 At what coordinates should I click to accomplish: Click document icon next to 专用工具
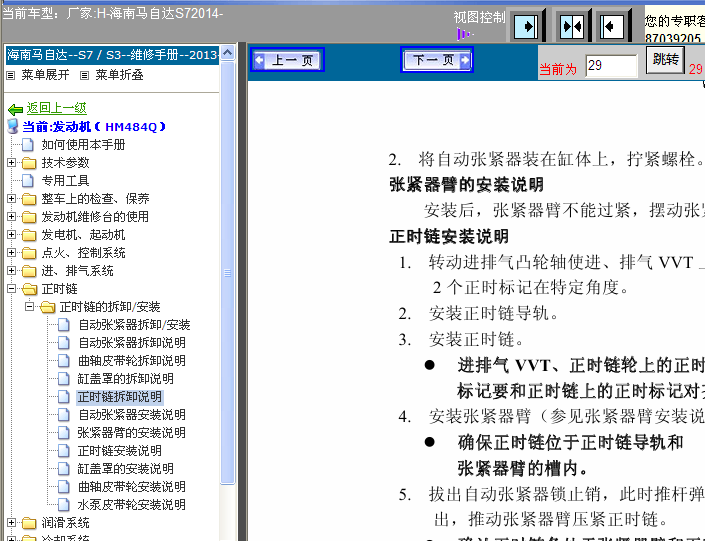(x=28, y=181)
